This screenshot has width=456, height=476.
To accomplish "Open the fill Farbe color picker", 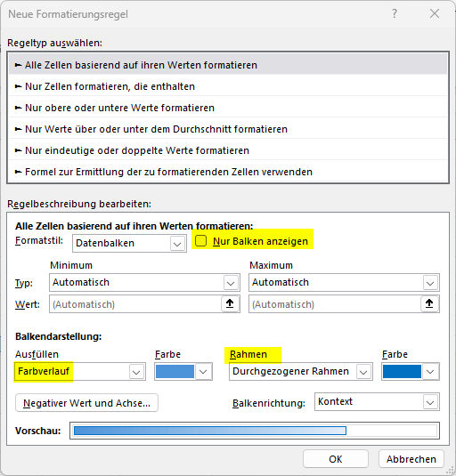I will [183, 372].
